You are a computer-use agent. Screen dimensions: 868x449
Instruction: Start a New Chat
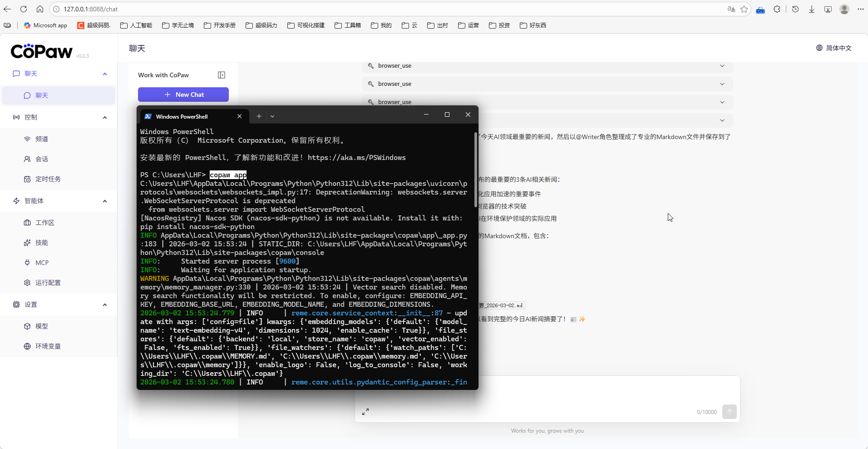tap(183, 95)
